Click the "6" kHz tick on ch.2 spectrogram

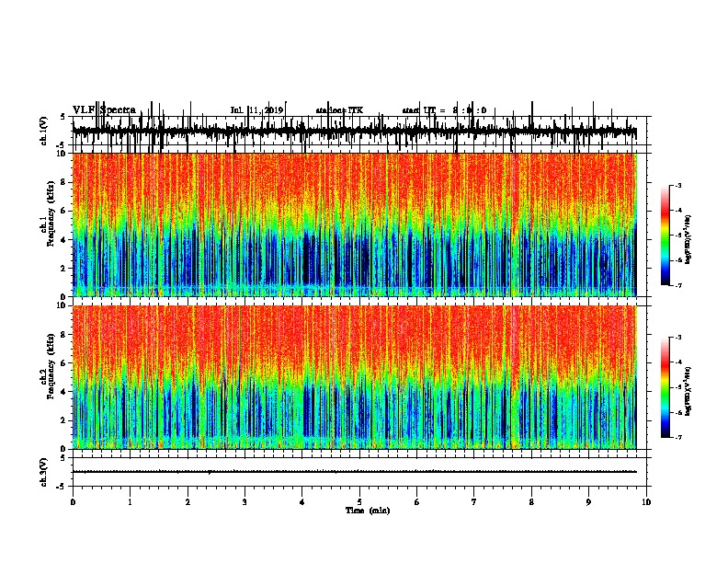click(64, 363)
